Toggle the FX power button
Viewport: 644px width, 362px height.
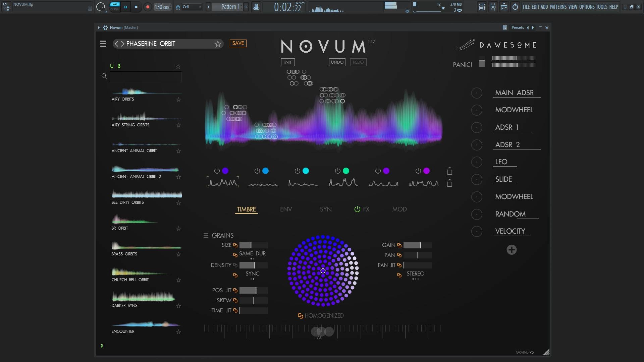pos(357,209)
